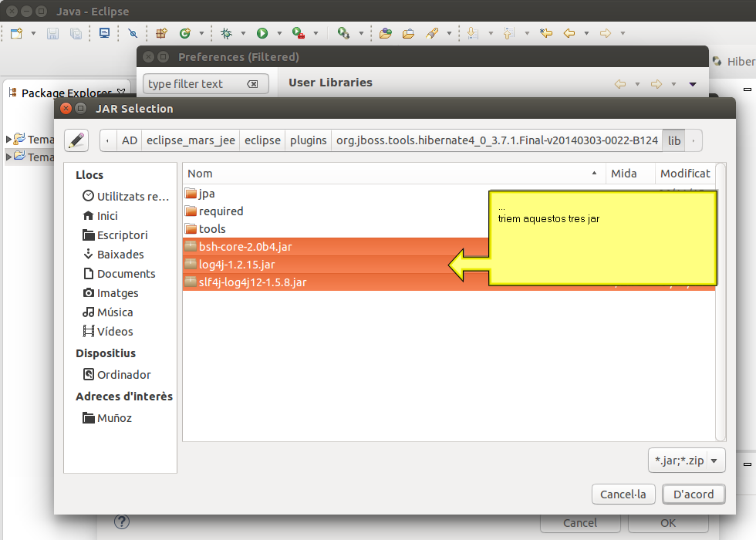Click the plugins path breadcrumb
This screenshot has height=540, width=756.
tap(308, 140)
